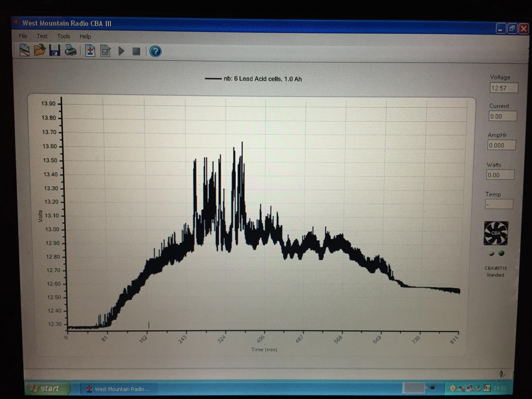Click the tray icon left of the clock
This screenshot has width=532, height=399.
487,388
